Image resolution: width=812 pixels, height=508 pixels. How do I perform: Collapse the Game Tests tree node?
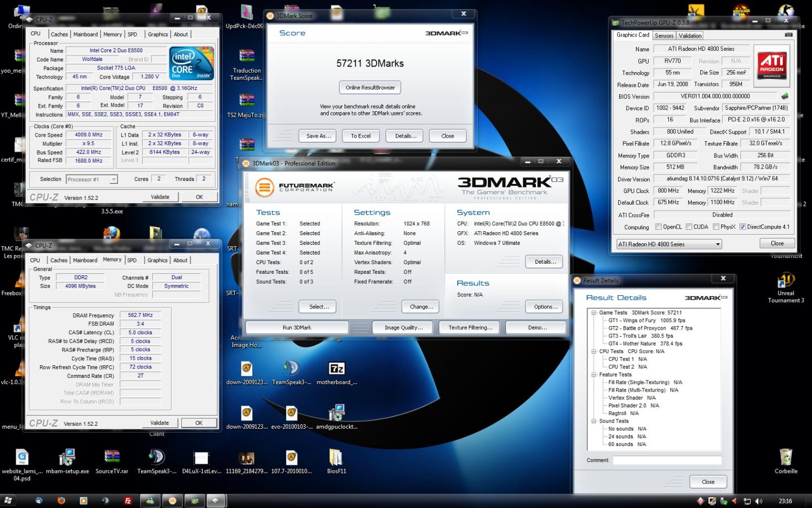pyautogui.click(x=593, y=313)
